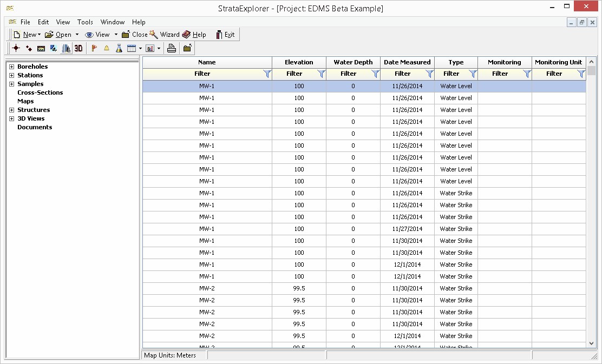This screenshot has width=602, height=364.
Task: Click the Exit toolbar button
Action: [x=225, y=35]
